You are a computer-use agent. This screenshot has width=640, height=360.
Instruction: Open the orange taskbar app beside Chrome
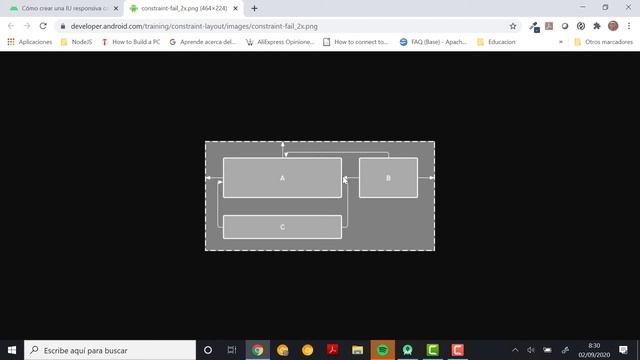coord(282,350)
